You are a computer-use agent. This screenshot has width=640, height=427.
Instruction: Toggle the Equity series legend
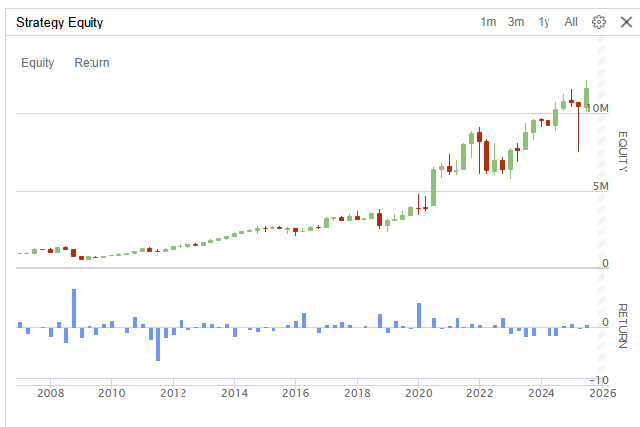38,63
